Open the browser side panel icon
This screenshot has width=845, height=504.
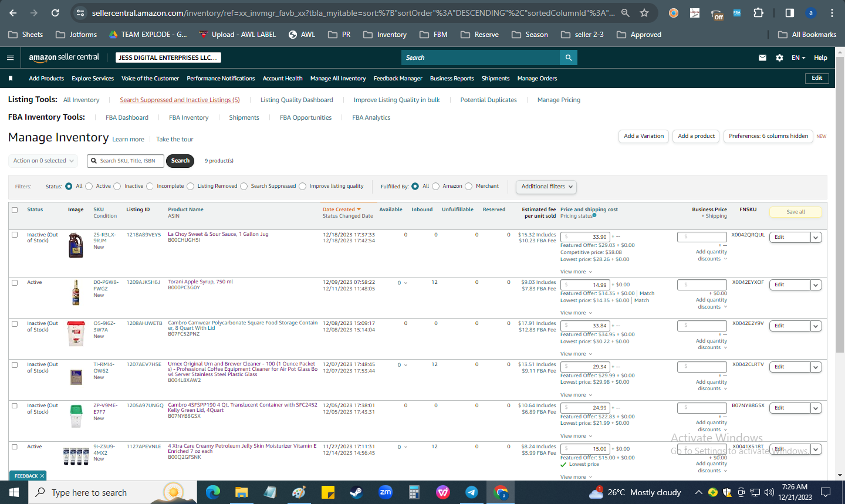pos(790,12)
